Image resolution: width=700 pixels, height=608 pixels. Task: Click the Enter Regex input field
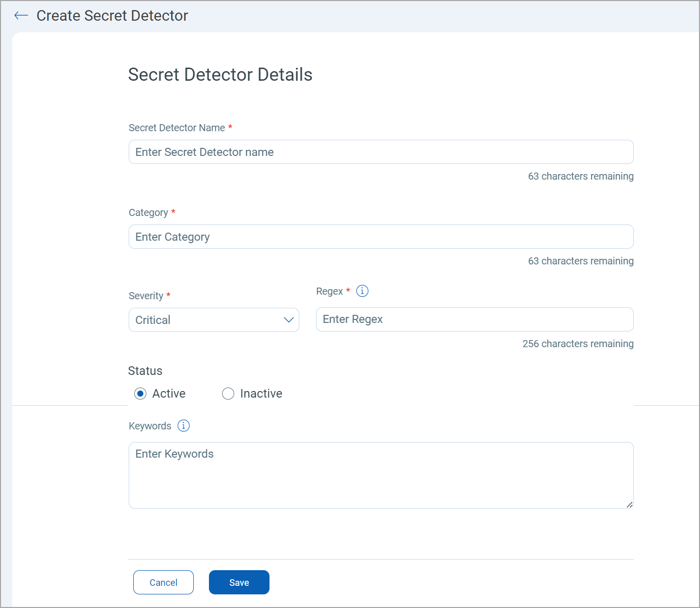click(x=475, y=319)
